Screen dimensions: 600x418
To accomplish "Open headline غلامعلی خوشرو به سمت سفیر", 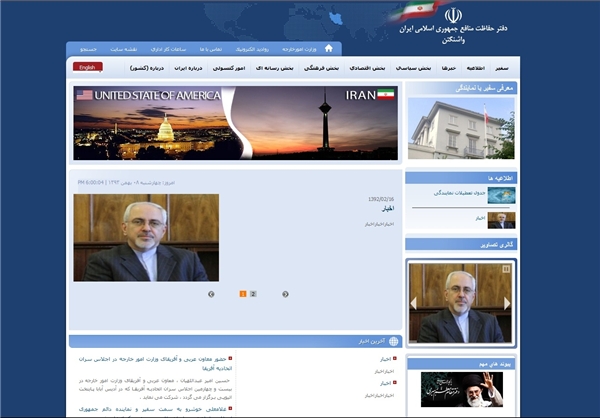I will click(x=152, y=409).
